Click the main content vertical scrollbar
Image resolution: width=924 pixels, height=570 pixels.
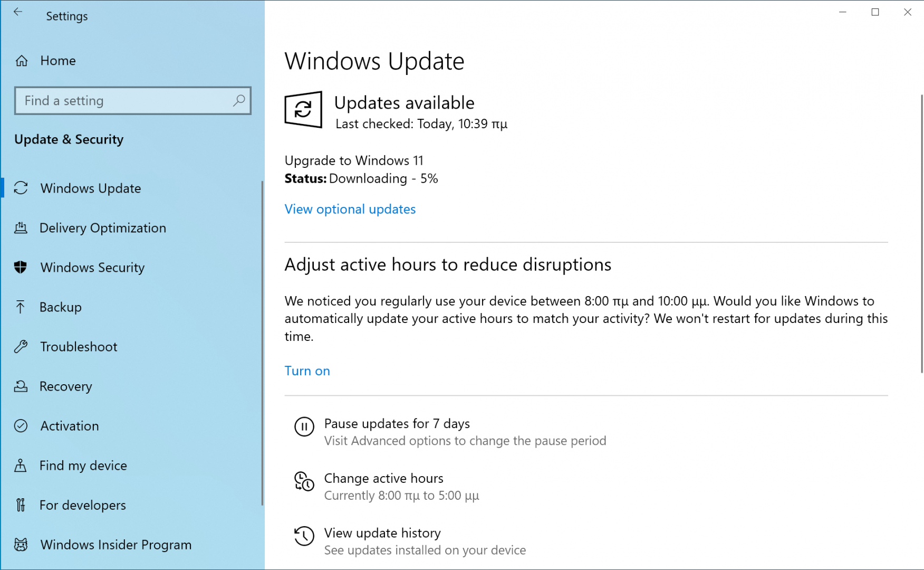pyautogui.click(x=921, y=234)
